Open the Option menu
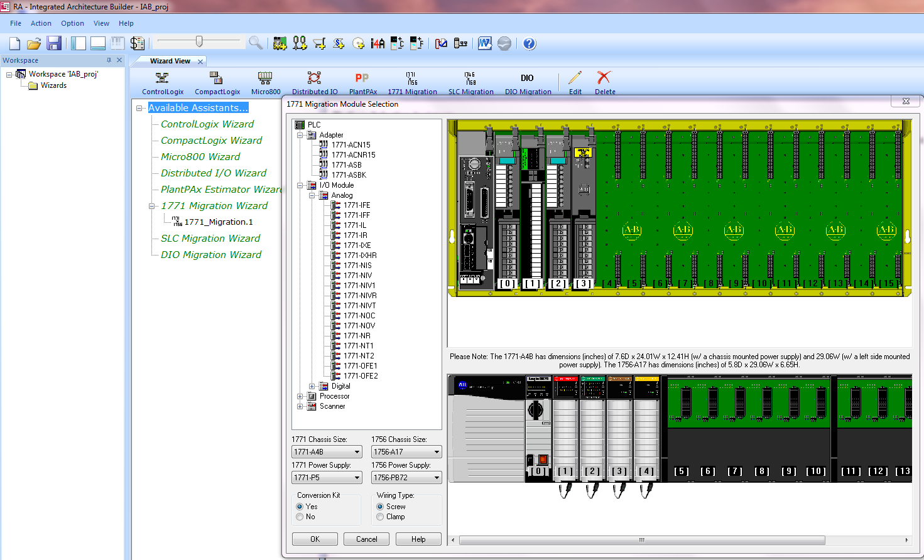 tap(72, 23)
